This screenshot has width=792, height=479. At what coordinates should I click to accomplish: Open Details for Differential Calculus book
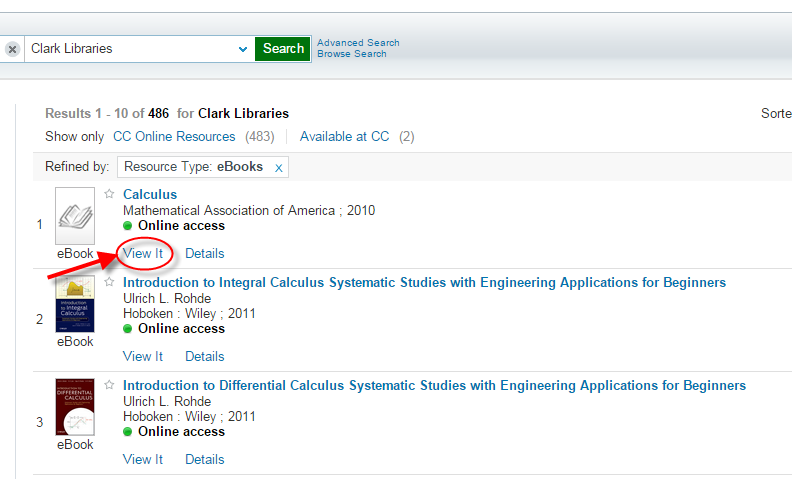pos(204,459)
